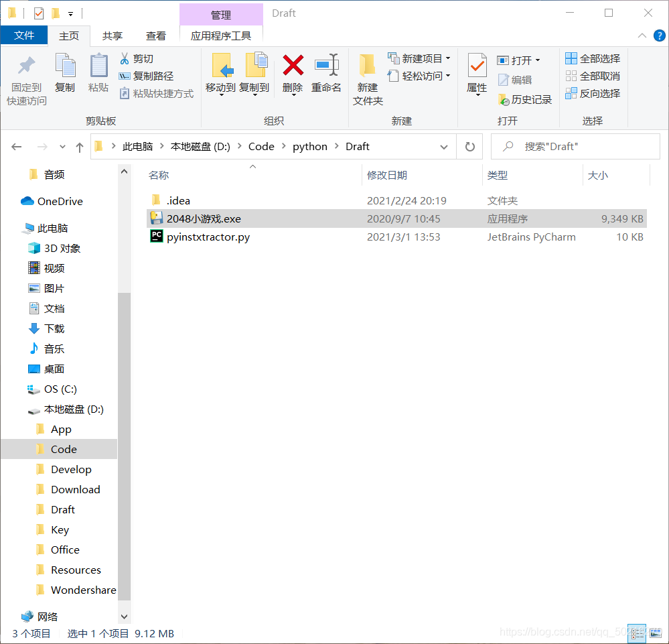Click the refresh icon beside the address bar
The height and width of the screenshot is (644, 669).
click(469, 147)
